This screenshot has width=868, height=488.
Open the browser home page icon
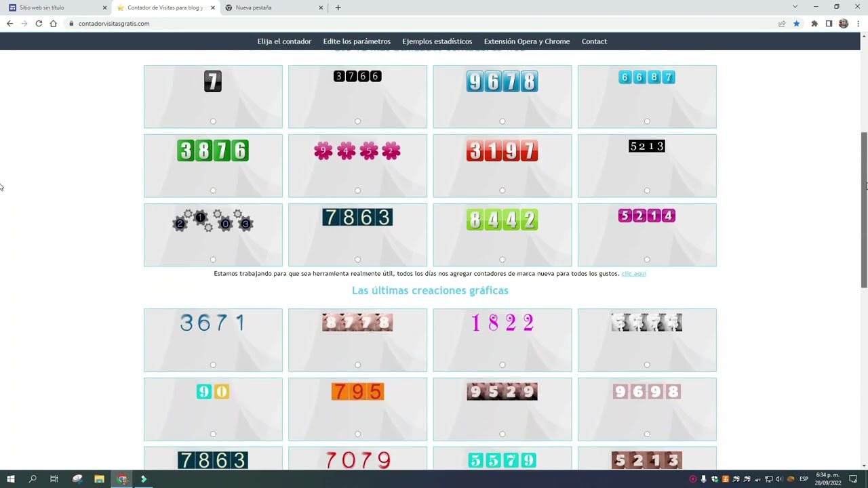[53, 23]
